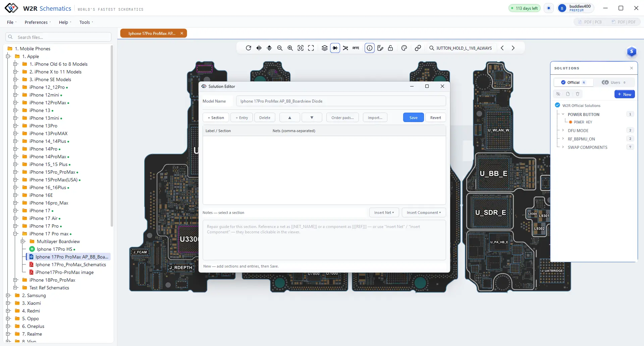The height and width of the screenshot is (346, 644).
Task: Expand the DFU MODE solution group
Action: coord(563,130)
